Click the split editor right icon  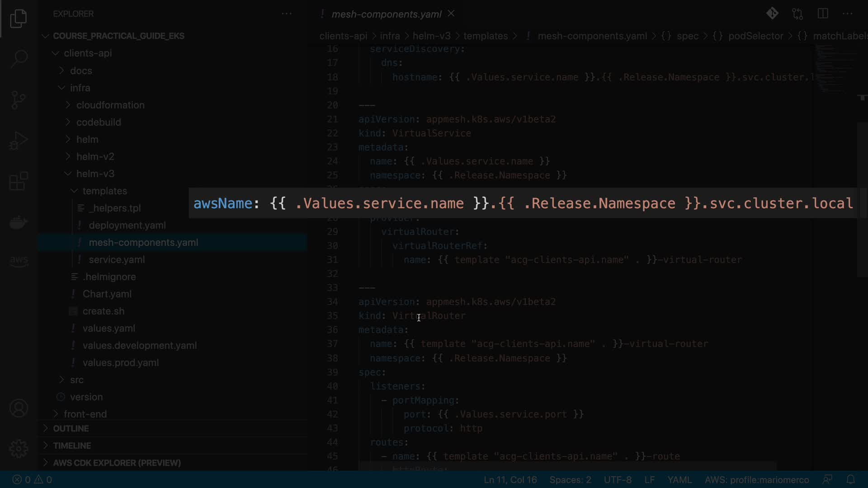pyautogui.click(x=823, y=14)
